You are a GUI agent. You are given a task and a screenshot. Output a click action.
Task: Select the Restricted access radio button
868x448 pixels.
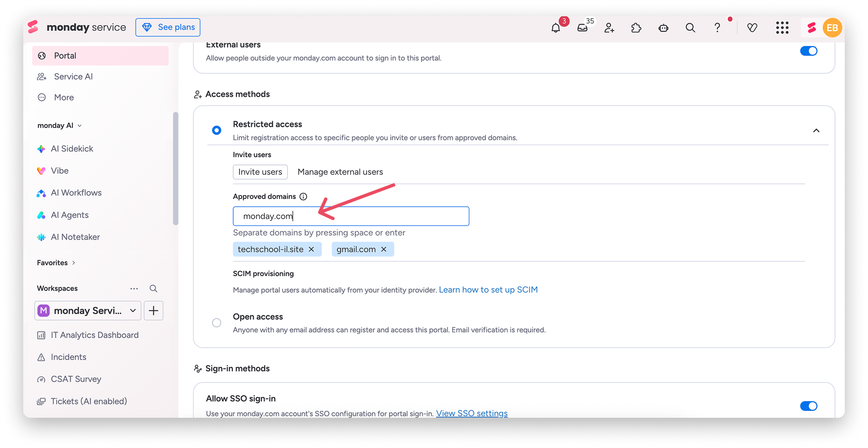(217, 131)
